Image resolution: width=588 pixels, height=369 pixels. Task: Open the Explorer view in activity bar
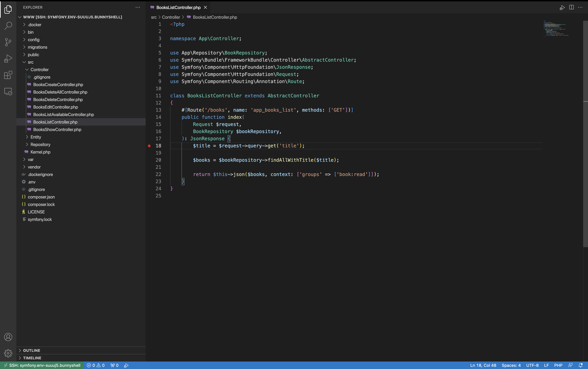click(x=8, y=10)
